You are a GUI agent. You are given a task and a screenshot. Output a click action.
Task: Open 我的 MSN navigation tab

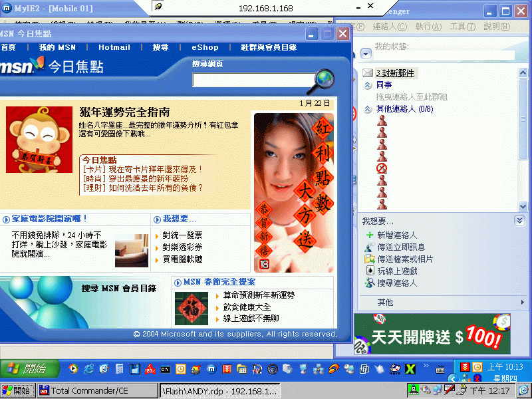pyautogui.click(x=57, y=47)
